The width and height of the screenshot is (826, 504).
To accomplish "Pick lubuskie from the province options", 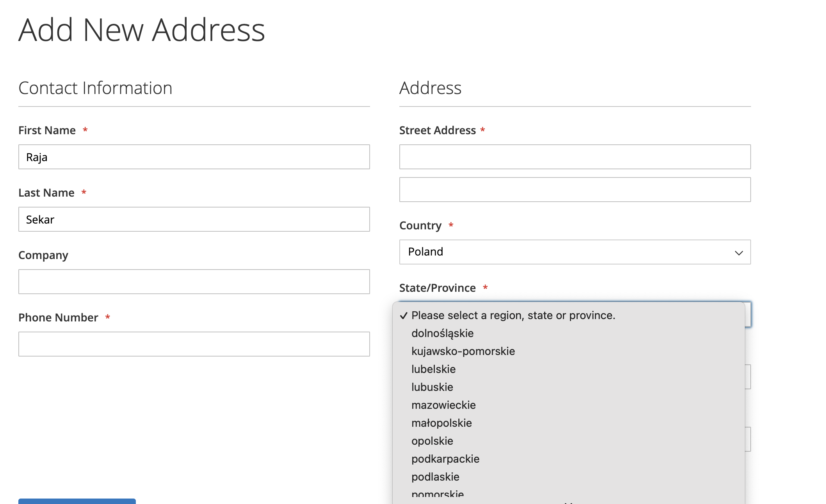I will point(432,387).
